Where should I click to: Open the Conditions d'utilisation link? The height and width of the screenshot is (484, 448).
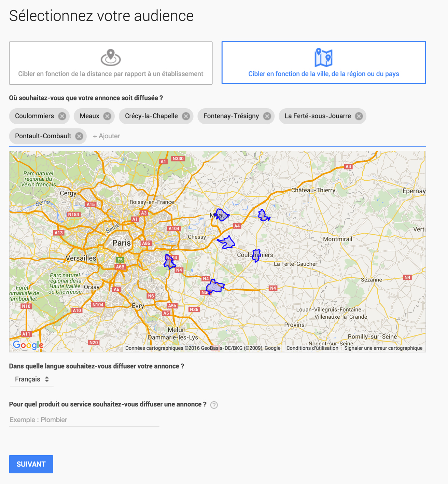pos(312,348)
